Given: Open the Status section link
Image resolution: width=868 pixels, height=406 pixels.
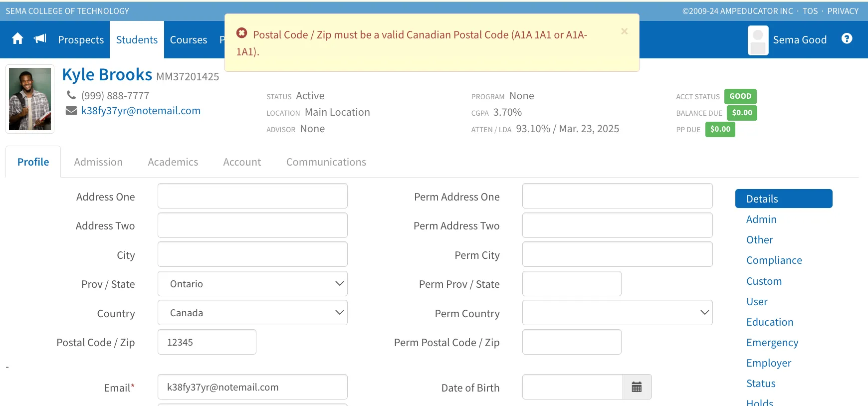Looking at the screenshot, I should pyautogui.click(x=761, y=384).
